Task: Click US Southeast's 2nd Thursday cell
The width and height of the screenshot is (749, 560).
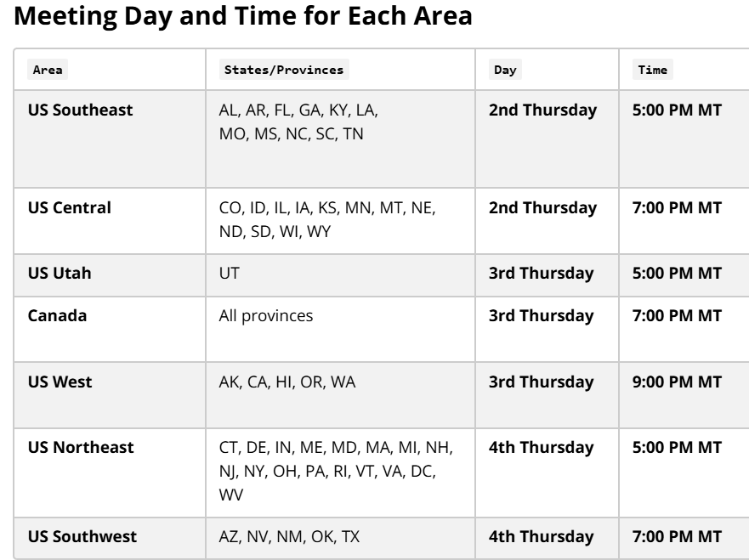Action: (x=547, y=139)
